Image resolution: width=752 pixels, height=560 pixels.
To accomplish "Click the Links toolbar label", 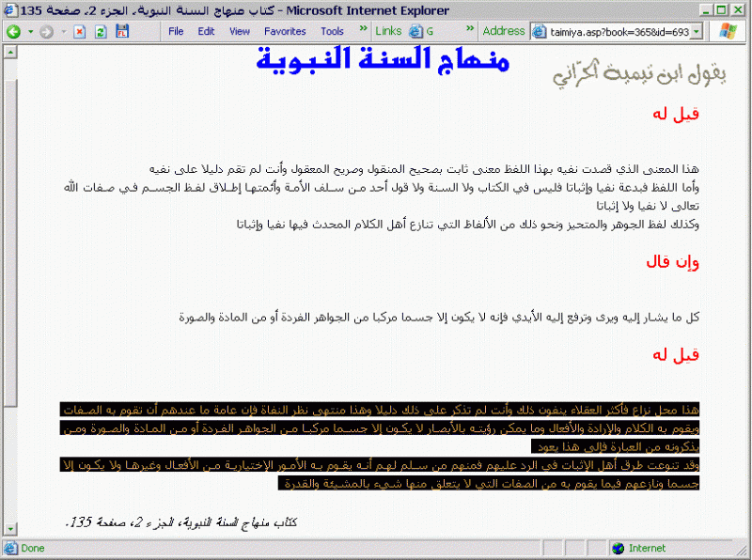I will 388,31.
